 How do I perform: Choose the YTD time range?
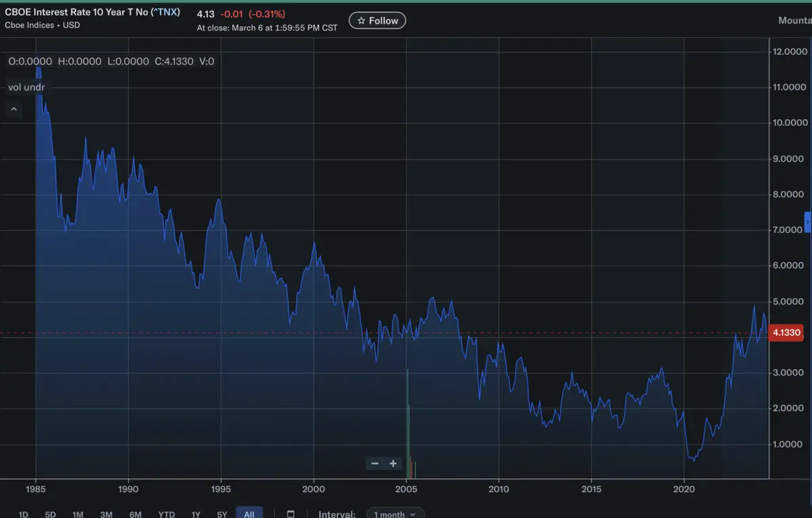click(167, 514)
